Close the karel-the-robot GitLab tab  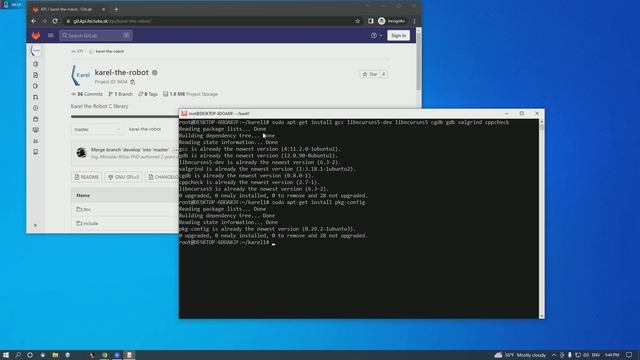coord(103,9)
